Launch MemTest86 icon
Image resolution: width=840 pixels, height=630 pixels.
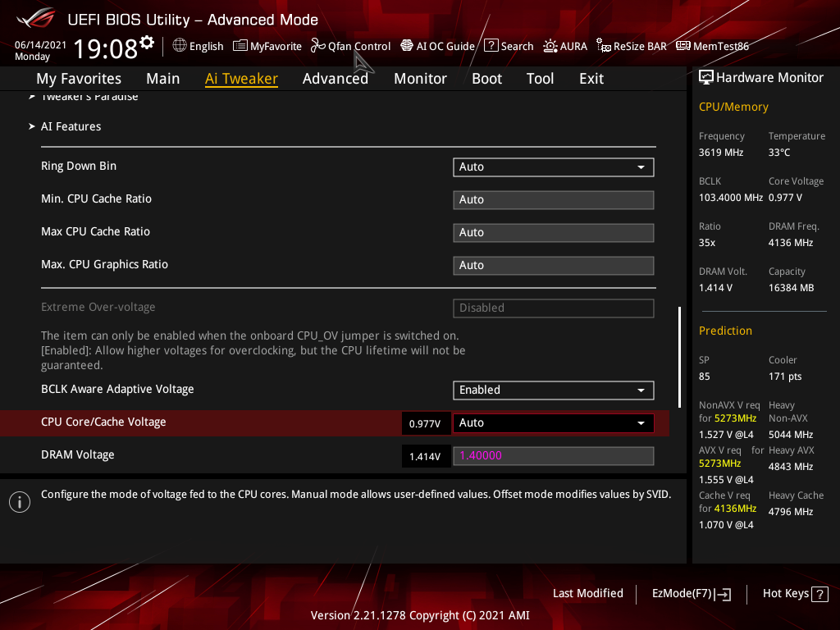683,46
